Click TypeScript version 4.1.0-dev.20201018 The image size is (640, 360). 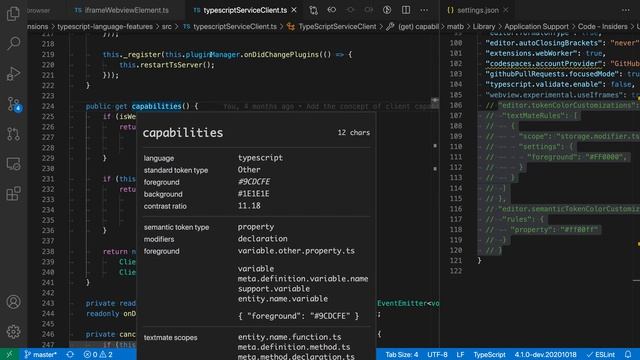click(x=545, y=354)
